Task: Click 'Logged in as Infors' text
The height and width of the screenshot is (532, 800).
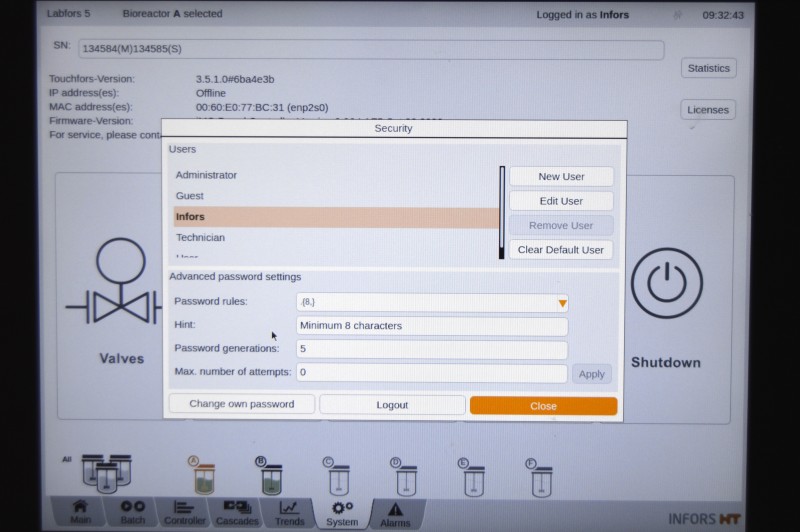Action: pos(583,15)
